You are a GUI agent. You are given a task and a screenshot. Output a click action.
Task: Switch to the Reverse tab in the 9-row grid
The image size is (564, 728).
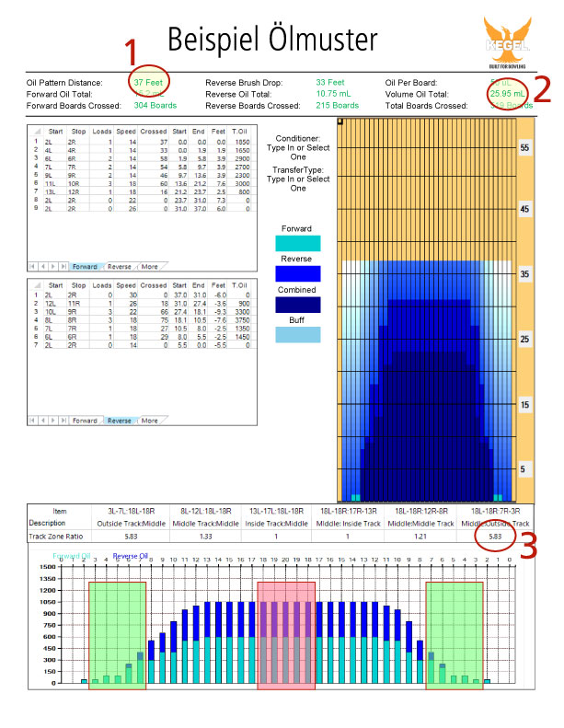[x=120, y=267]
